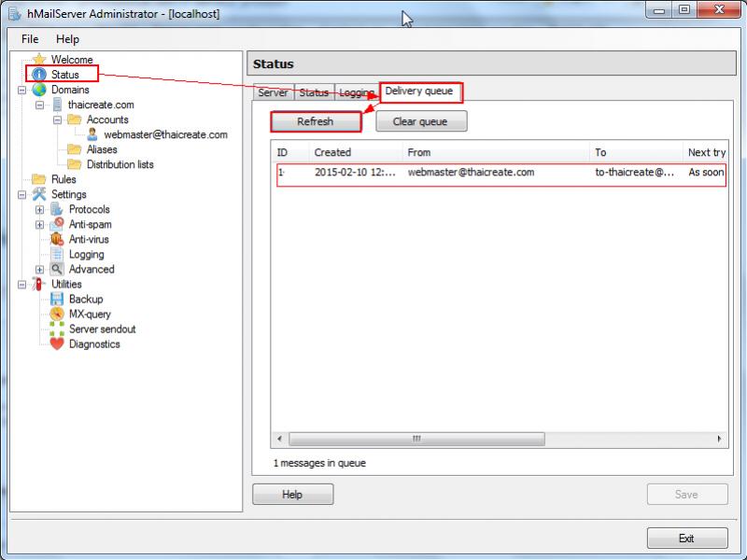Click the Accounts folder icon
The image size is (747, 560).
[75, 119]
